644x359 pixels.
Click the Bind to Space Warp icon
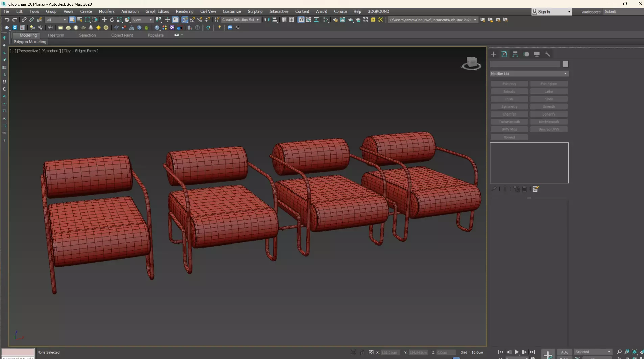click(x=39, y=20)
